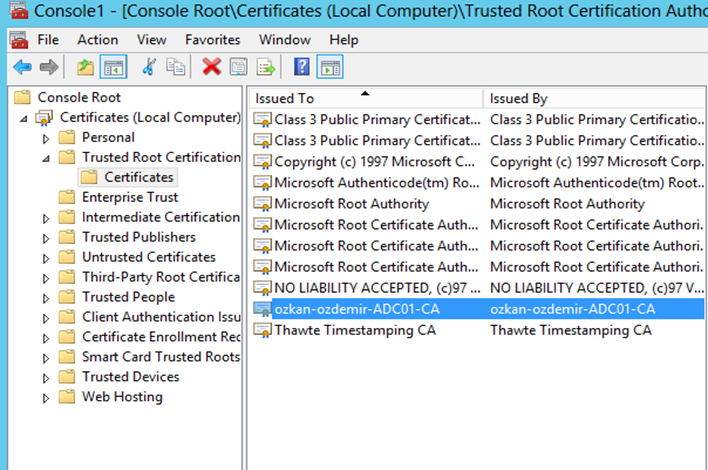
Task: Select Microsoft Authenticode(tm) Ro... row
Action: tap(478, 182)
